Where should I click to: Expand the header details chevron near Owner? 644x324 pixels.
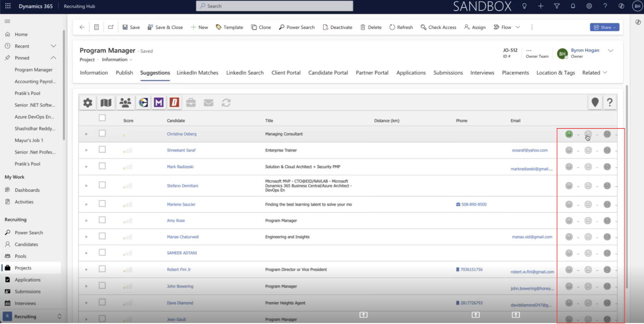(x=611, y=51)
